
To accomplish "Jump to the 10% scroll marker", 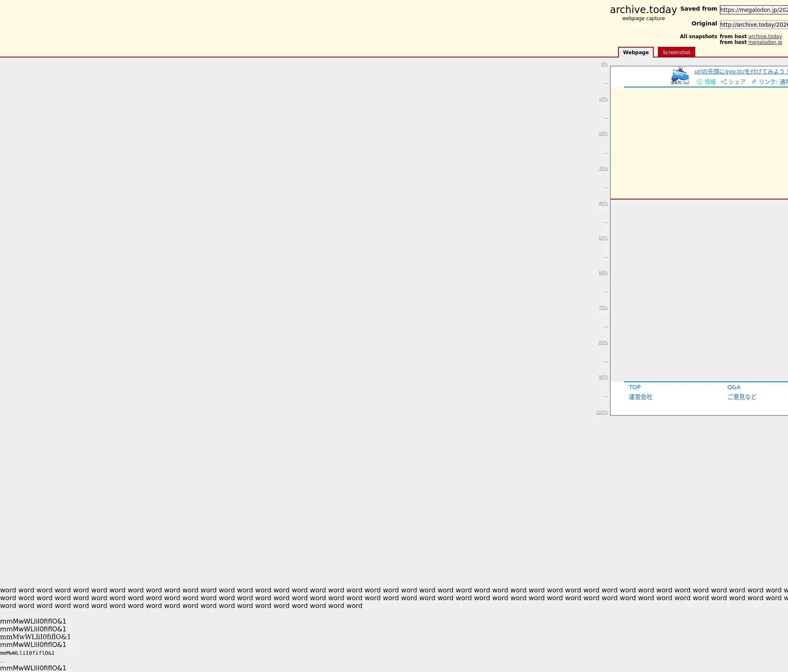I will pyautogui.click(x=603, y=99).
